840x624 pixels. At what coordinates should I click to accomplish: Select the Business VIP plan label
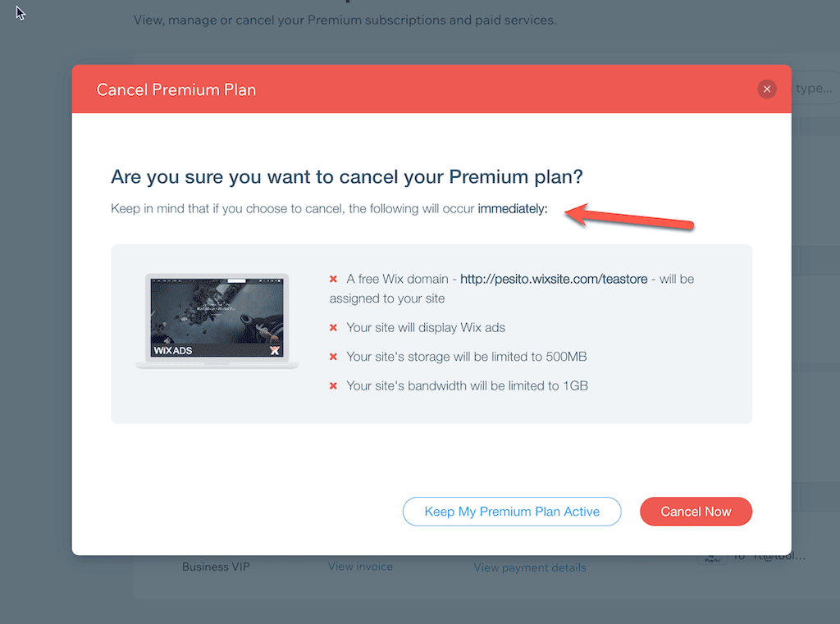(x=216, y=567)
